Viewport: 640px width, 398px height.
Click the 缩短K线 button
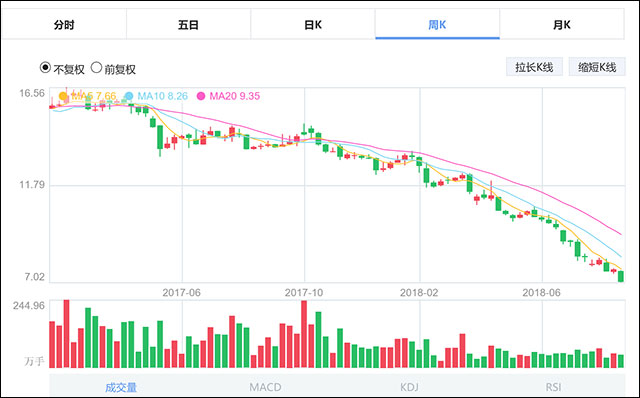click(x=597, y=67)
